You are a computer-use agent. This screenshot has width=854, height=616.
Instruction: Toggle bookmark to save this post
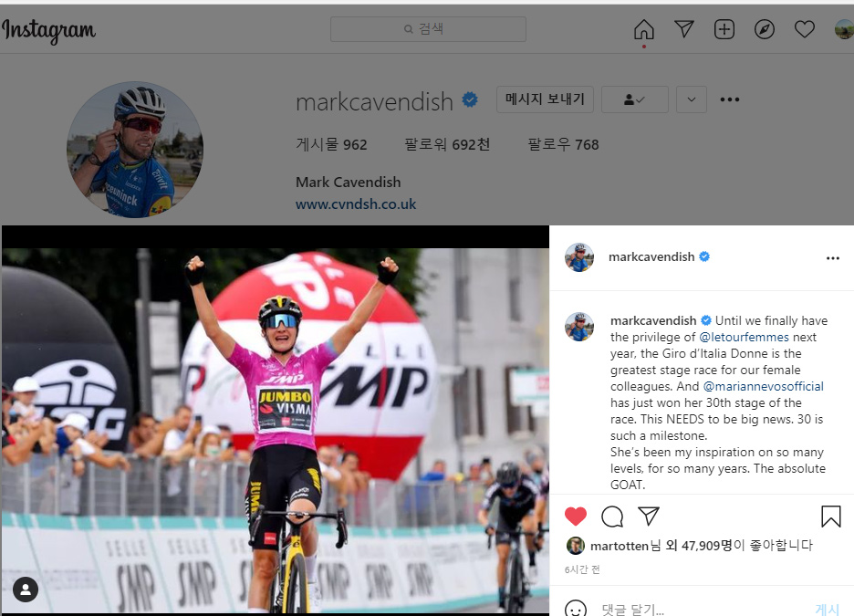pos(831,517)
